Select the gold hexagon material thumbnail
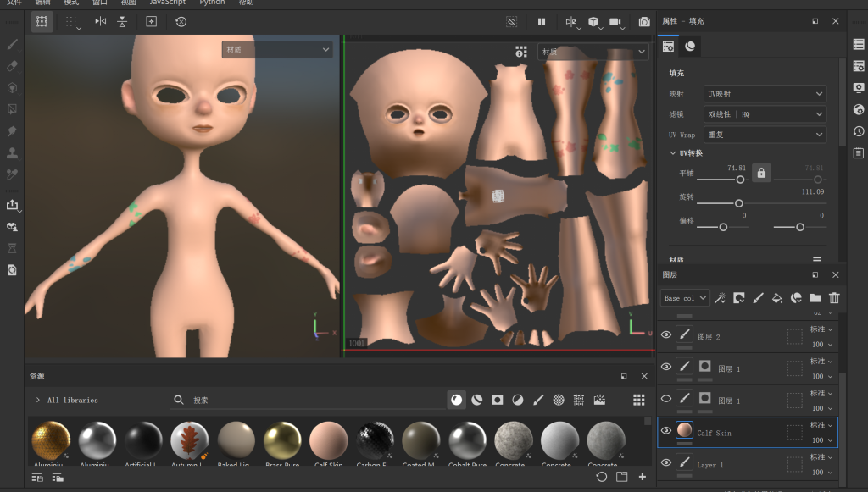868x492 pixels. [51, 440]
